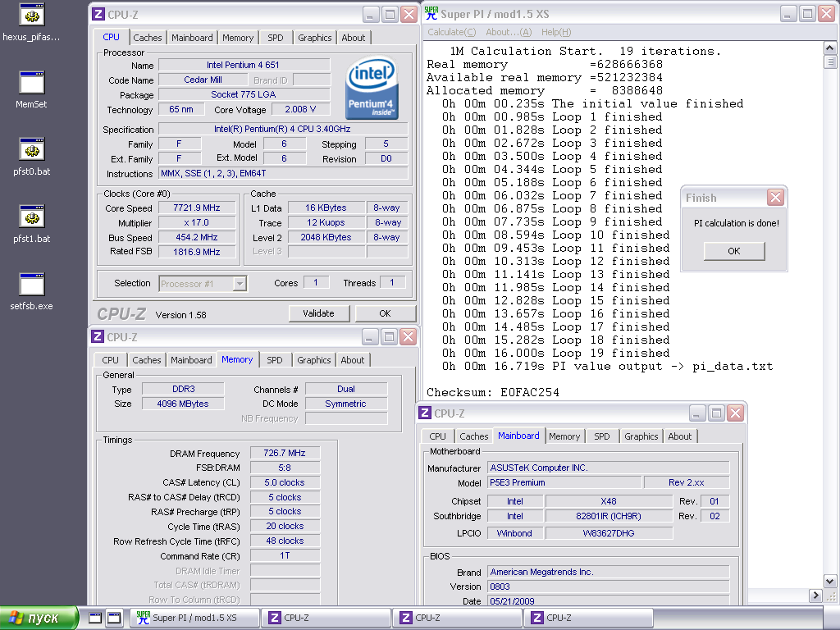Click the first quick launch taskbar icon
This screenshot has height=630, width=840.
[x=95, y=618]
